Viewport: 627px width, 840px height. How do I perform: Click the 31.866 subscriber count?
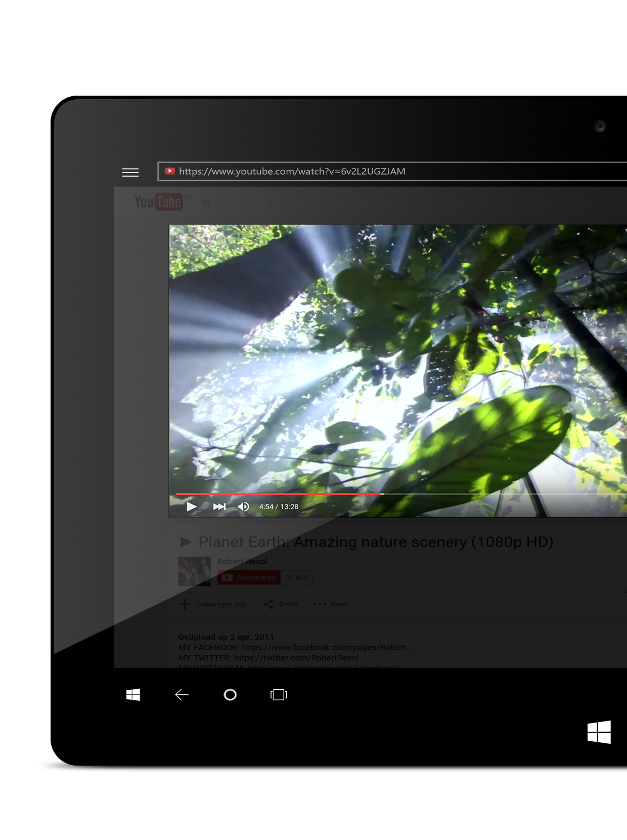(x=296, y=577)
